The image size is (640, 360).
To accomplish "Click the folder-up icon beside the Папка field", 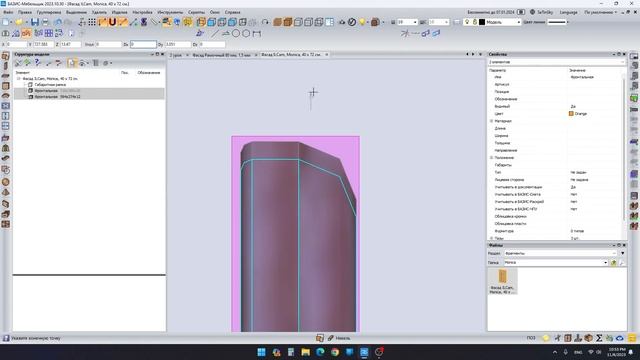I will (613, 263).
